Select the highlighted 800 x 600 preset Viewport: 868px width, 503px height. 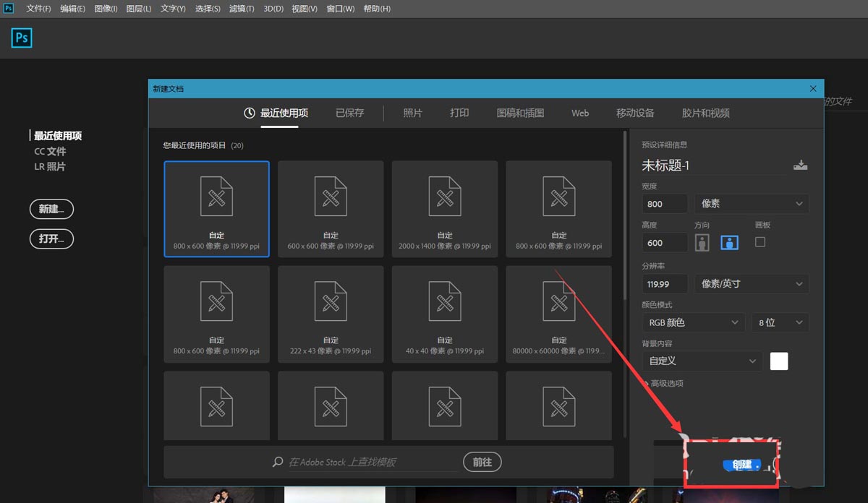(217, 209)
